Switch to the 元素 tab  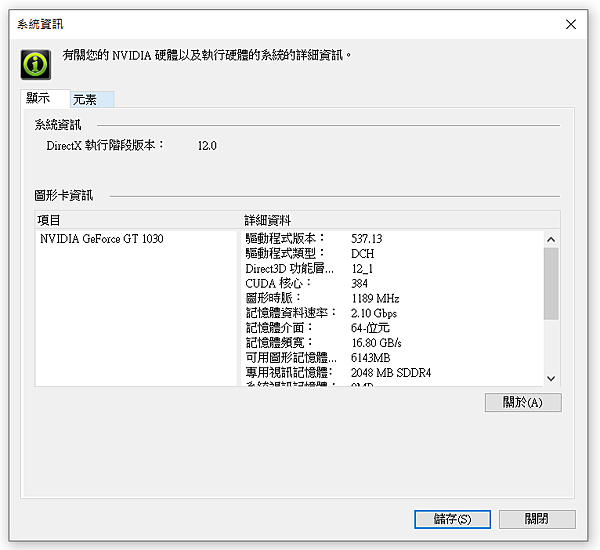tap(92, 100)
